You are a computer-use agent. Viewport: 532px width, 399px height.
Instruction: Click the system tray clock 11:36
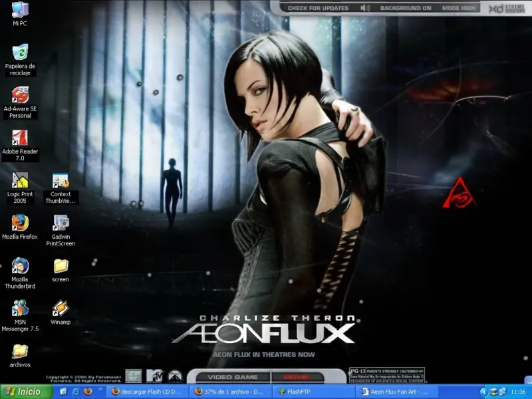pos(518,392)
